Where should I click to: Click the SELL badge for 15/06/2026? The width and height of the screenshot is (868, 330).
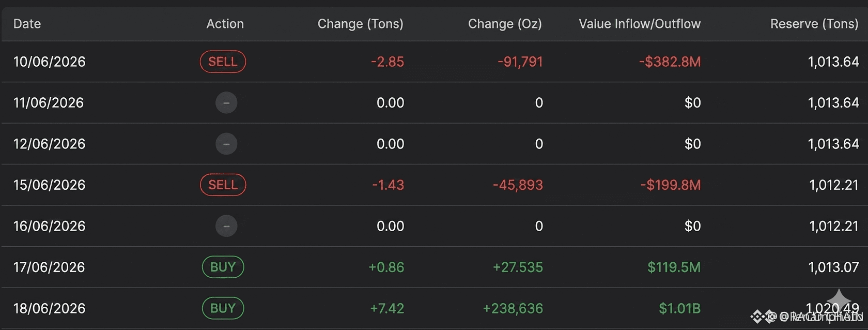click(223, 185)
